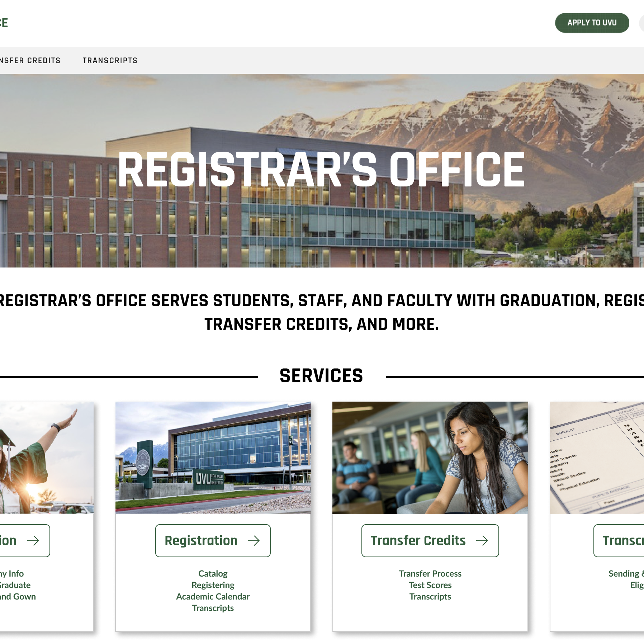Open the Test Scores link
Screen dimensions: 644x644
[x=430, y=585]
